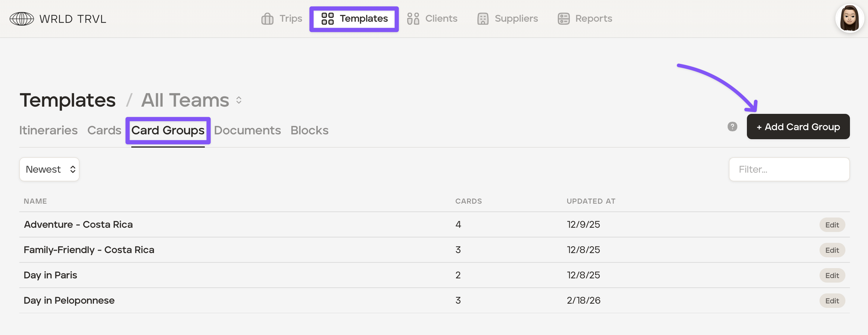Edit the Day in Paris group
This screenshot has width=868, height=335.
coord(832,275)
